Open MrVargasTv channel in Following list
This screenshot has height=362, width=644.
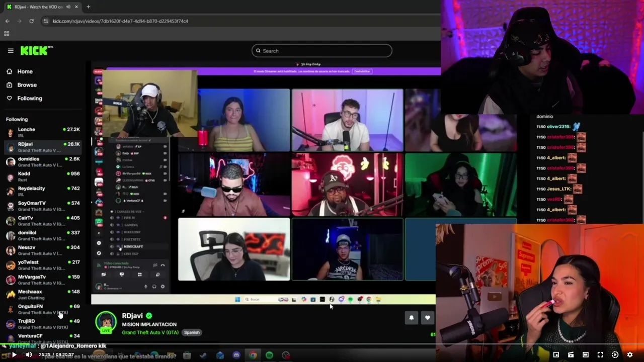(43, 280)
